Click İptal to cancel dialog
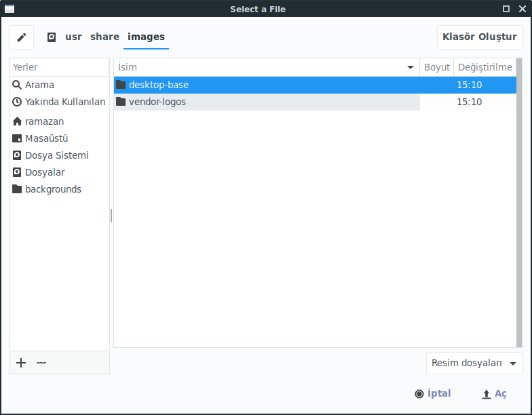 (x=433, y=393)
